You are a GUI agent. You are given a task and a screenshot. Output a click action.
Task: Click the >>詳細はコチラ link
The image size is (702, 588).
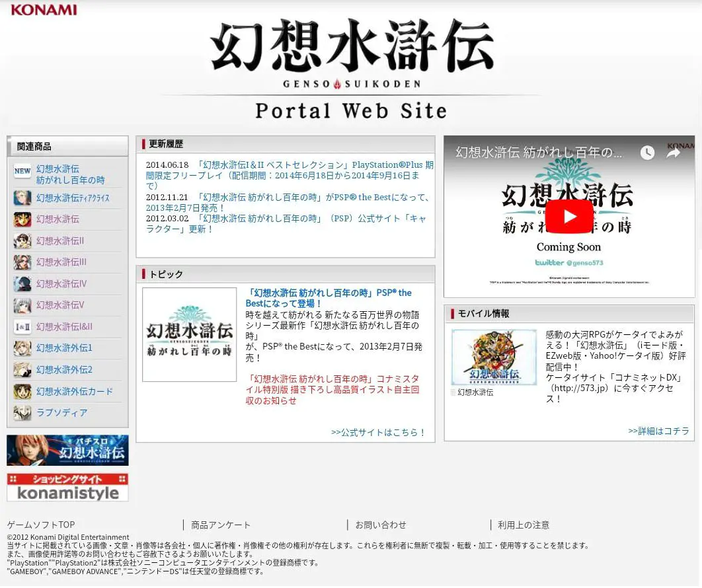[658, 431]
